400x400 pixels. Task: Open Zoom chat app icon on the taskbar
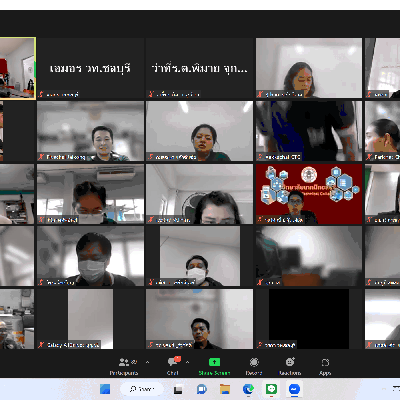pos(201,389)
